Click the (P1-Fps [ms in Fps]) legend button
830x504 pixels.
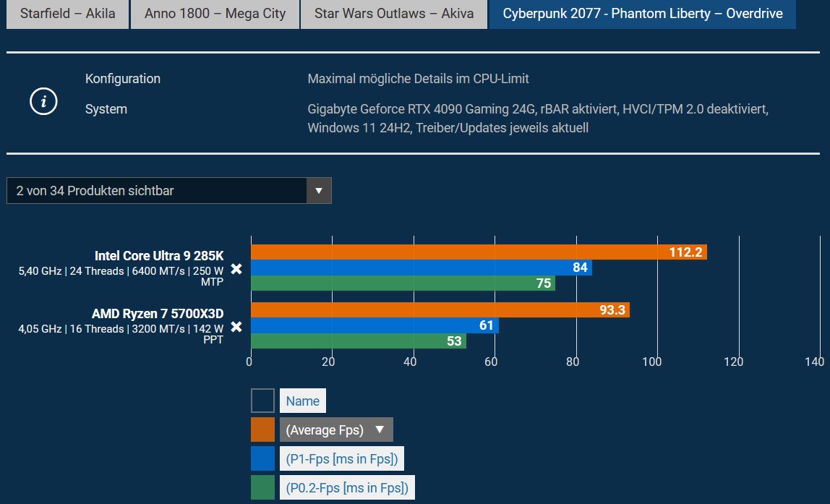coord(342,458)
